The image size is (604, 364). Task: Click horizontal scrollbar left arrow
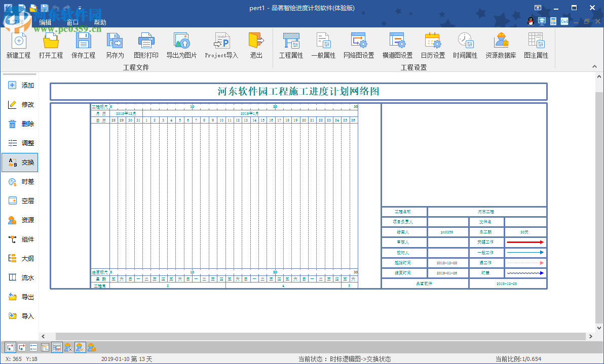click(43, 336)
